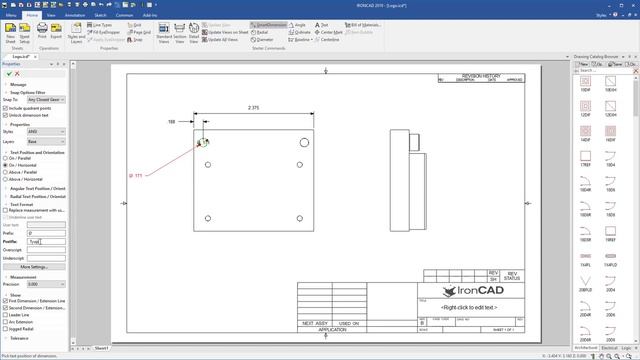Toggle Unlock dimension text checkbox
The height and width of the screenshot is (360, 640).
(x=5, y=115)
